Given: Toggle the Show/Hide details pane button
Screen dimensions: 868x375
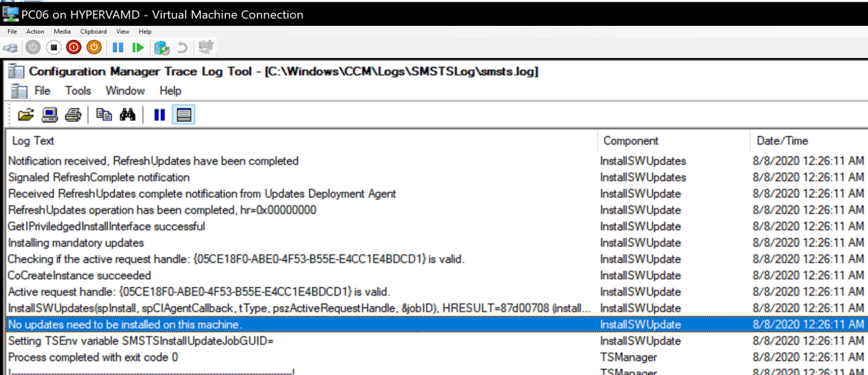Looking at the screenshot, I should tap(184, 115).
